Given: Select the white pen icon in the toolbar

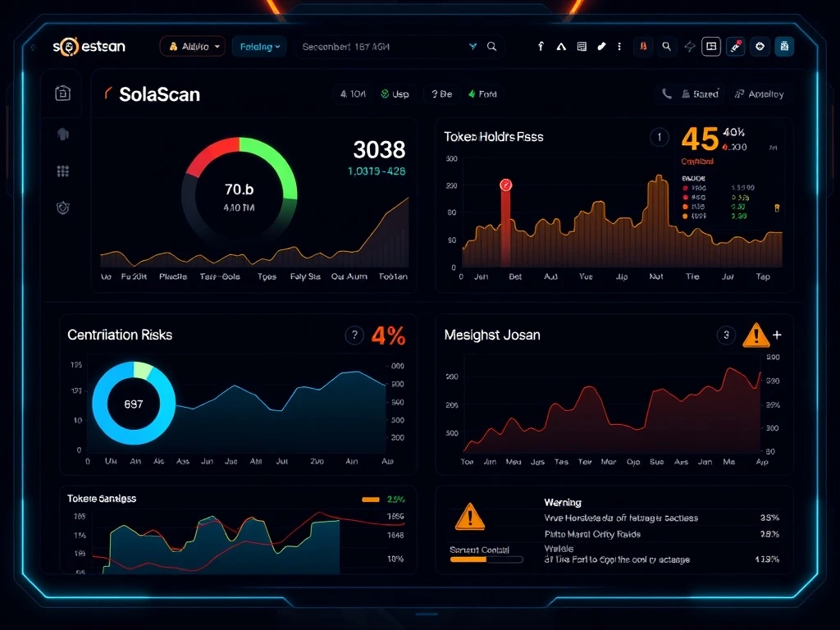Looking at the screenshot, I should (601, 47).
